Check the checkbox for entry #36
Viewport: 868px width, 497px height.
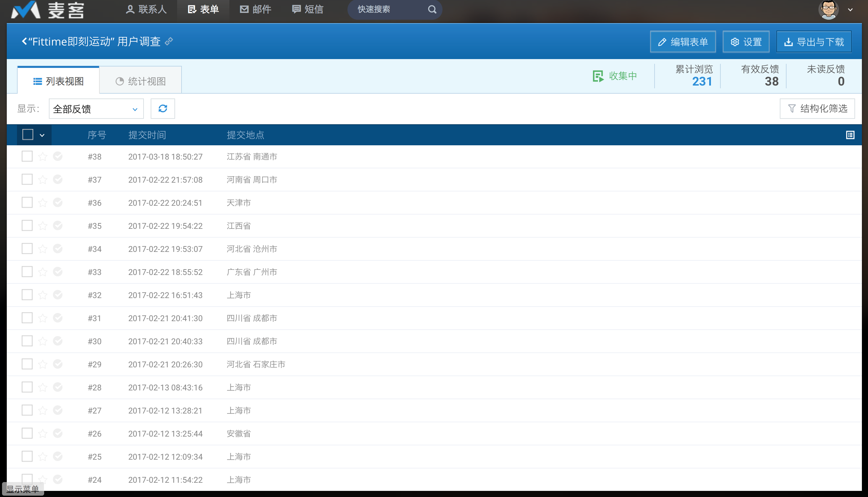click(x=27, y=202)
